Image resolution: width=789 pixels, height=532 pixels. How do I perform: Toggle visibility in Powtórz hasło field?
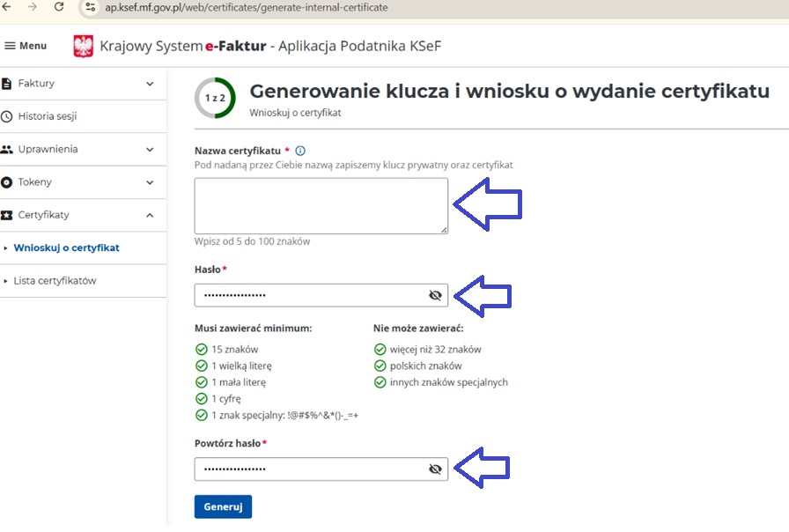pos(434,469)
